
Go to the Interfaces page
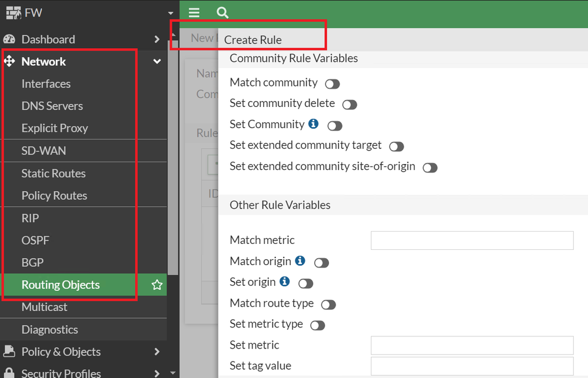pyautogui.click(x=46, y=84)
